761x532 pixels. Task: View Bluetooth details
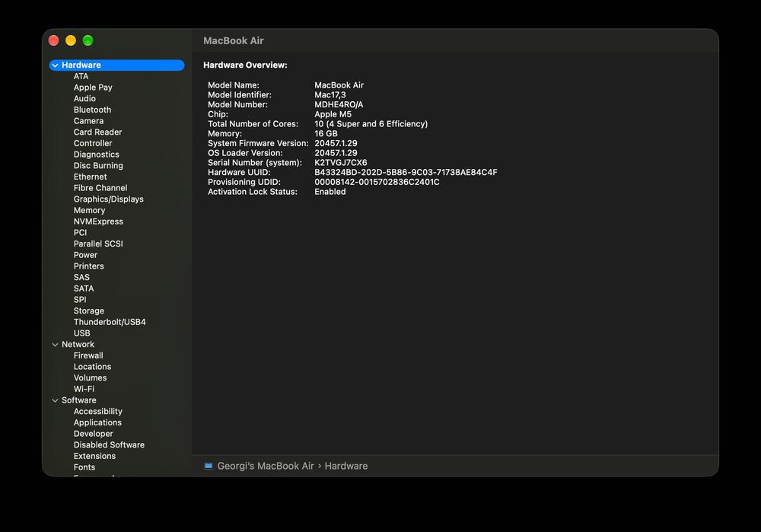tap(92, 110)
